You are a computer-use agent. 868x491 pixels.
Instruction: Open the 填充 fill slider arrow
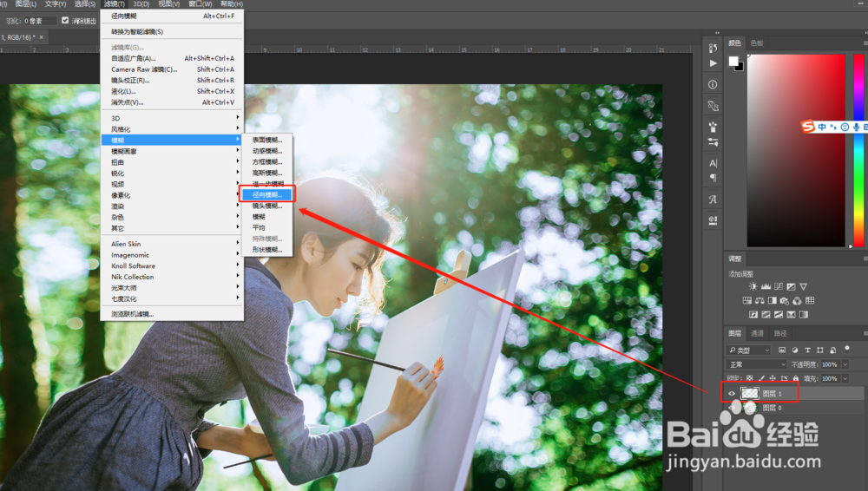845,378
